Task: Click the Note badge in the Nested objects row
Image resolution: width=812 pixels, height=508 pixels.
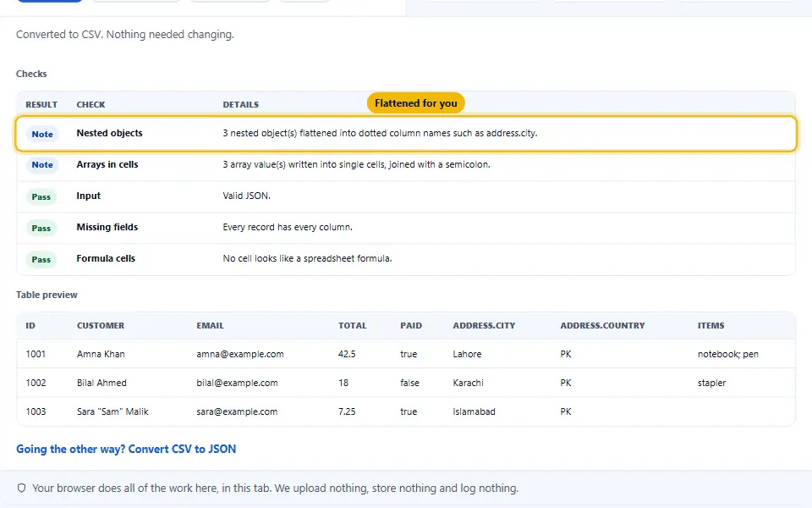Action: [42, 134]
